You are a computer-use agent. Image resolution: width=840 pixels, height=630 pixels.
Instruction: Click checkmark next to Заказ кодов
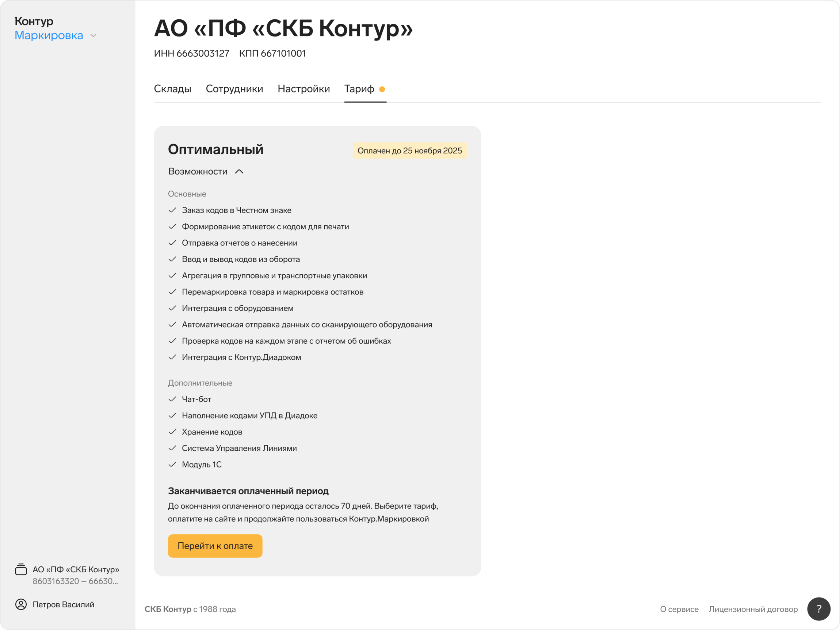tap(172, 210)
